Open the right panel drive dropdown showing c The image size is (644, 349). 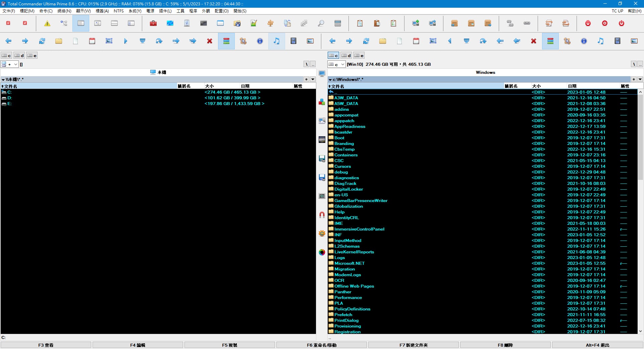(x=336, y=64)
